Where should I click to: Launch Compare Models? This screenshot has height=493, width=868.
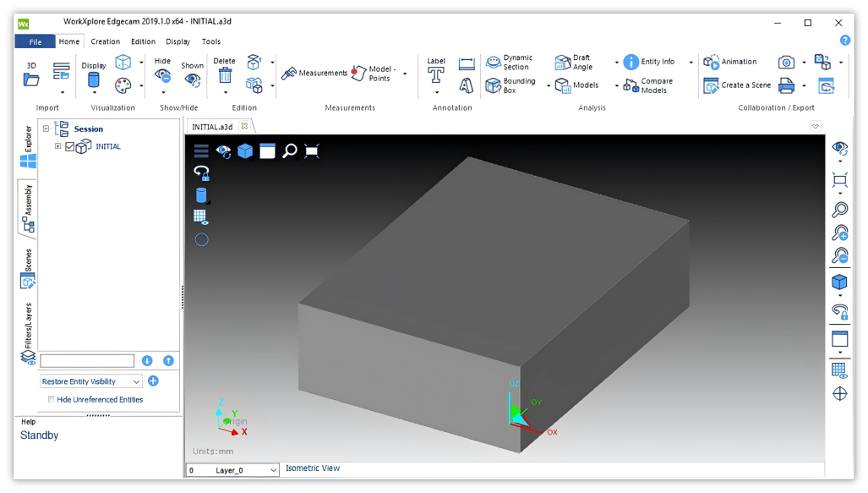(x=648, y=85)
